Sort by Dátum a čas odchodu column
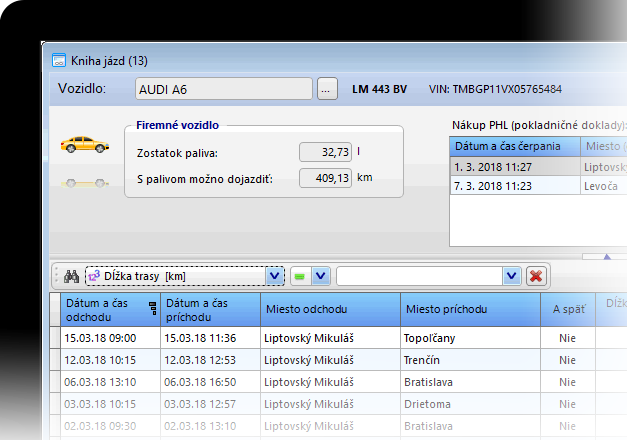Viewport: 627px width, 440px height. 110,310
